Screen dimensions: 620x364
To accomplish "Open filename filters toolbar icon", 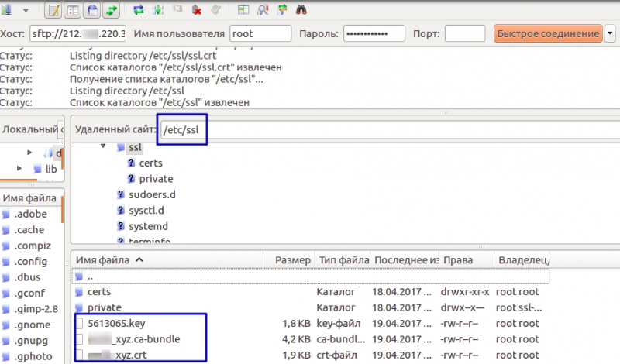I will point(243,11).
